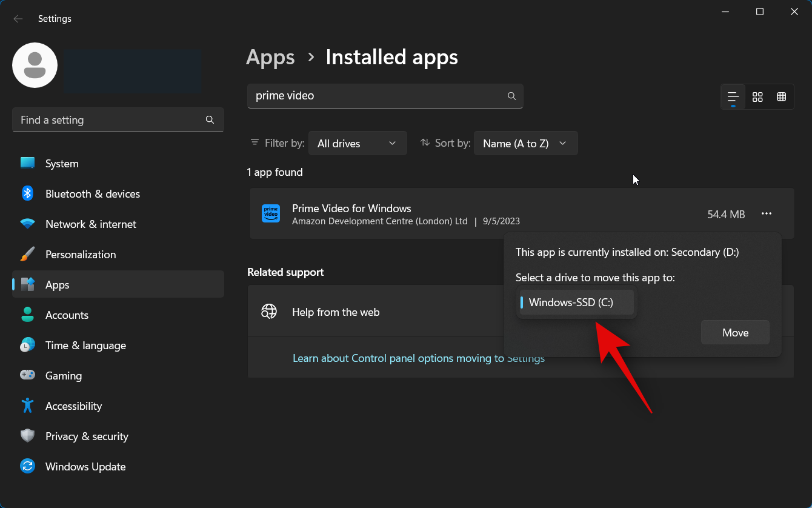Open Bluetooth & devices settings
This screenshot has height=508, width=812.
pos(92,194)
